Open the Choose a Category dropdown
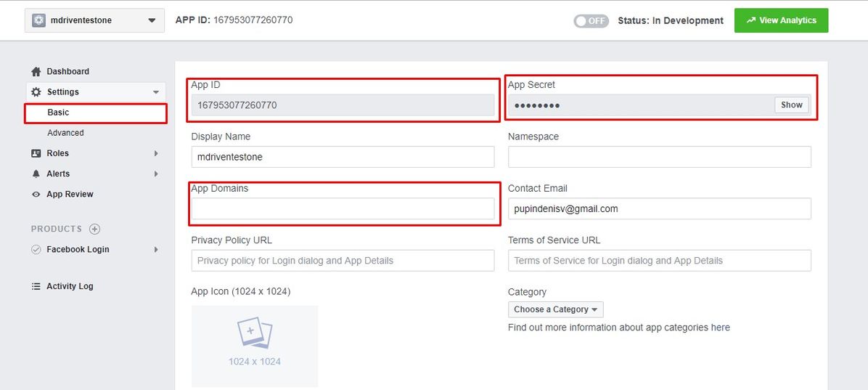The height and width of the screenshot is (390, 868). click(555, 309)
